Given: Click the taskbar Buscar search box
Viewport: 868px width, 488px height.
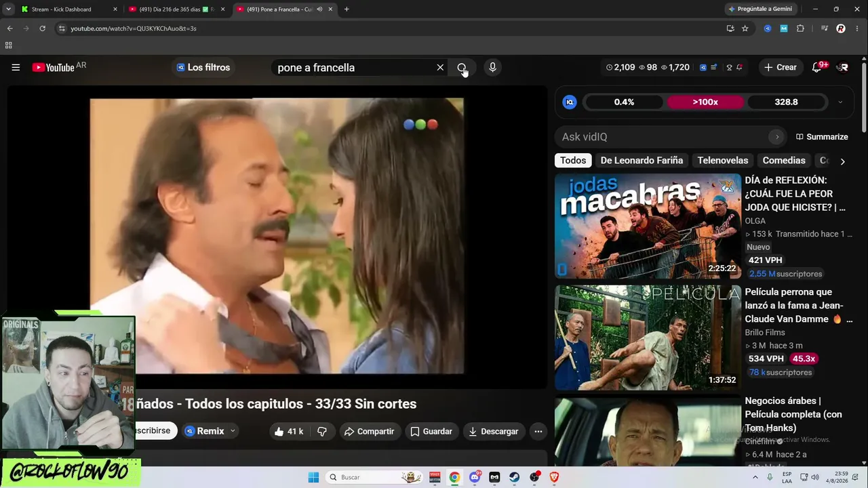Looking at the screenshot, I should 374,477.
